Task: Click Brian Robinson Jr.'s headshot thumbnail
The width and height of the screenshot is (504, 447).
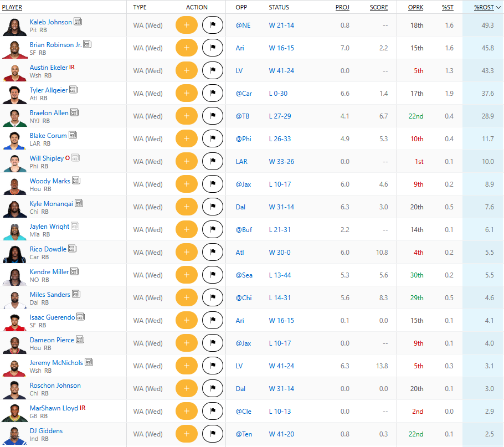Action: 15,49
